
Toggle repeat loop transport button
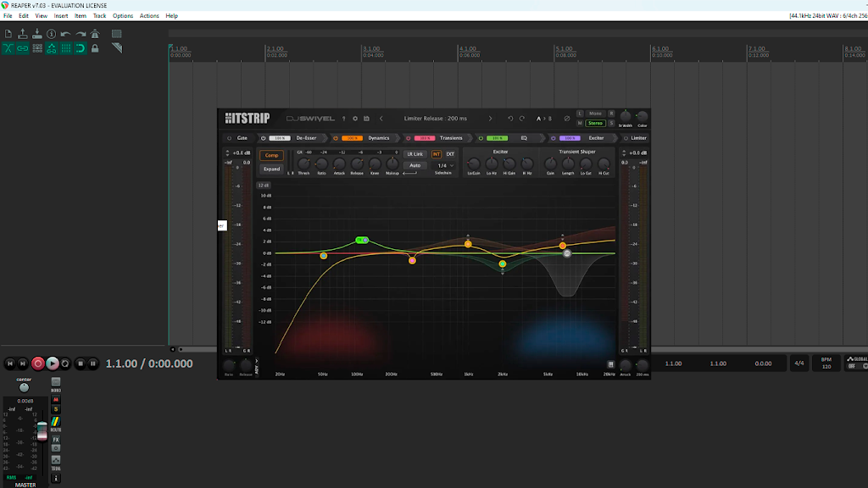[65, 363]
